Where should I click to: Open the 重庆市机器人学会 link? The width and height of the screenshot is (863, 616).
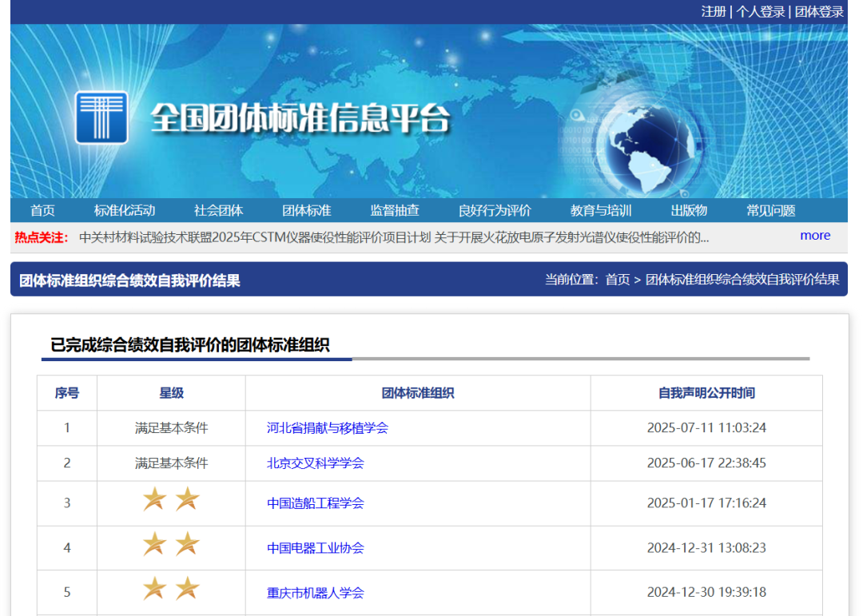[316, 593]
